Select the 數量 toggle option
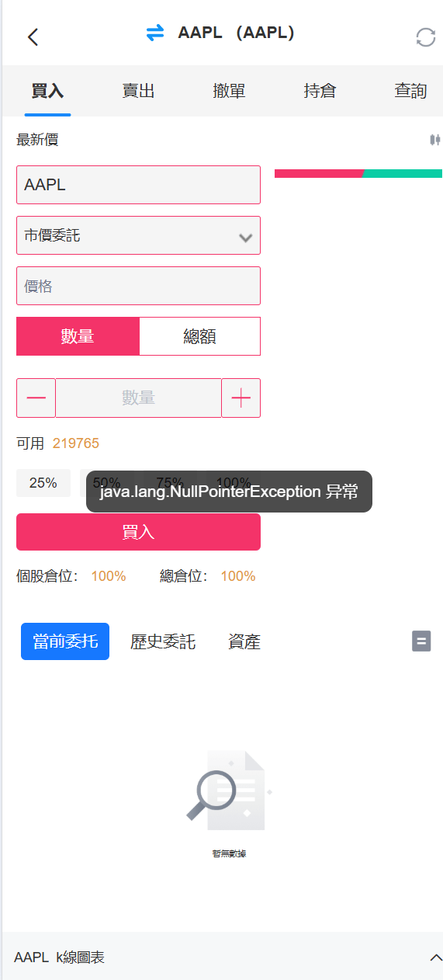The image size is (443, 980). click(x=78, y=336)
